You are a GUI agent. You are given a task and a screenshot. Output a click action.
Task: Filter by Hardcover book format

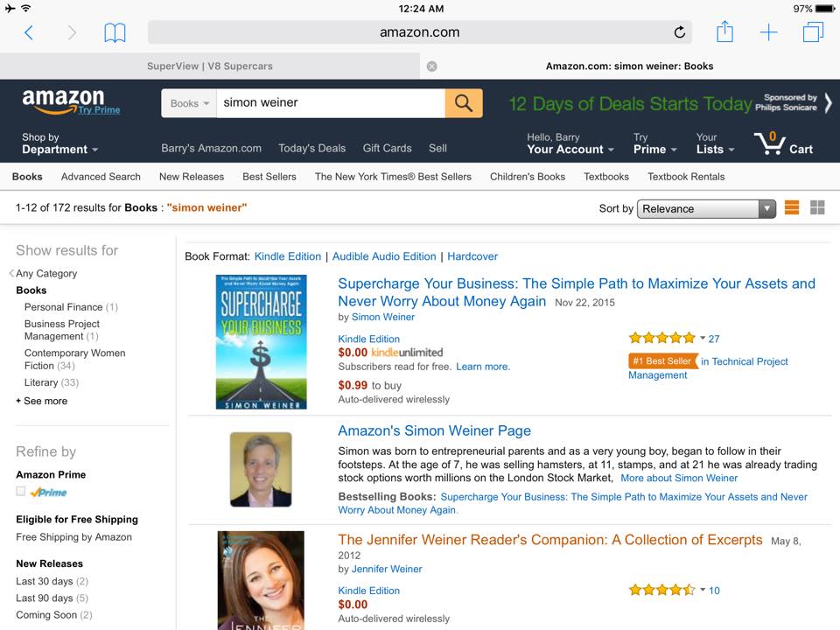click(x=472, y=256)
